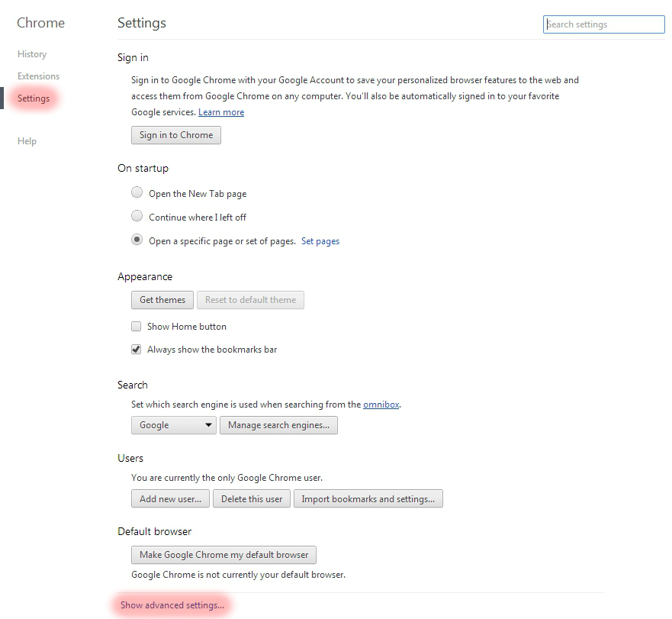The height and width of the screenshot is (619, 672).
Task: Choose Continue where I left off
Action: (137, 216)
